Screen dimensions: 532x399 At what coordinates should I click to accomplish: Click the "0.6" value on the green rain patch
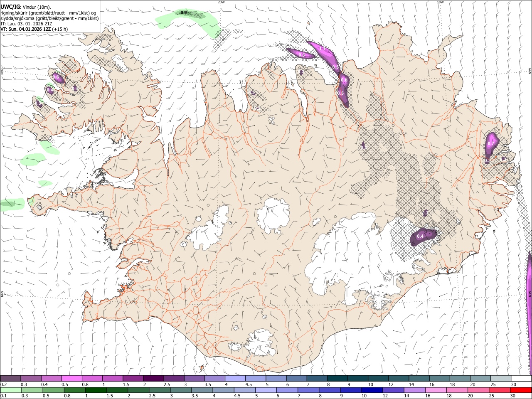click(x=184, y=12)
